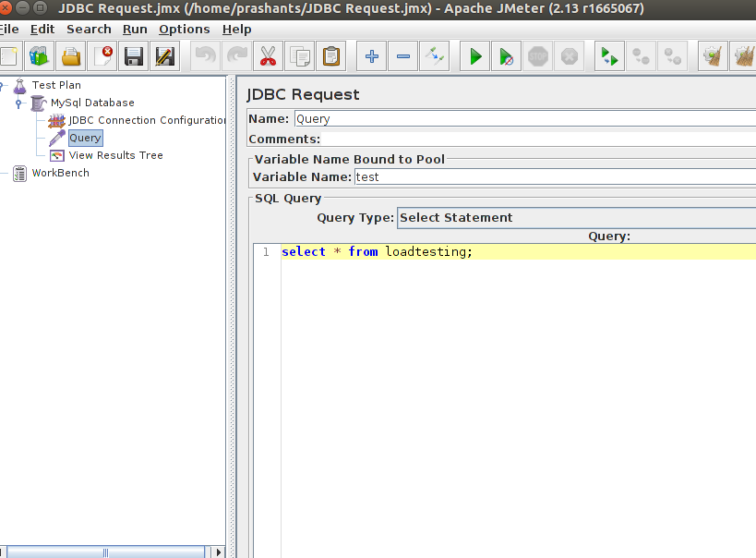The width and height of the screenshot is (756, 558).
Task: Click the Undo arrow icon
Action: coord(206,56)
